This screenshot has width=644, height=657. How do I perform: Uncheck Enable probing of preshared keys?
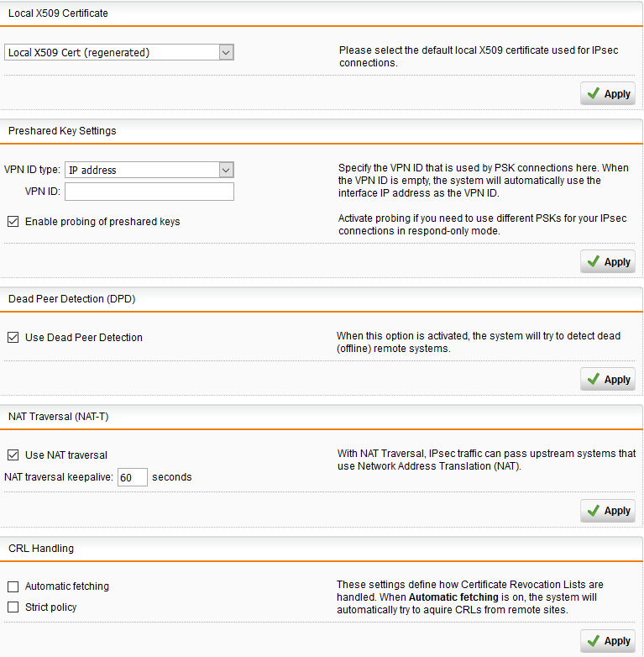[x=13, y=221]
